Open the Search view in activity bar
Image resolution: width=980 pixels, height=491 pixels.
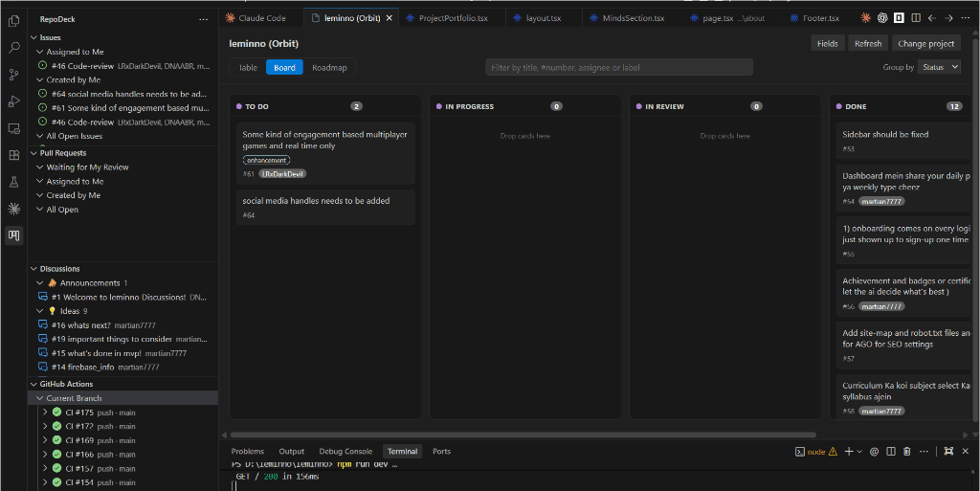[13, 48]
